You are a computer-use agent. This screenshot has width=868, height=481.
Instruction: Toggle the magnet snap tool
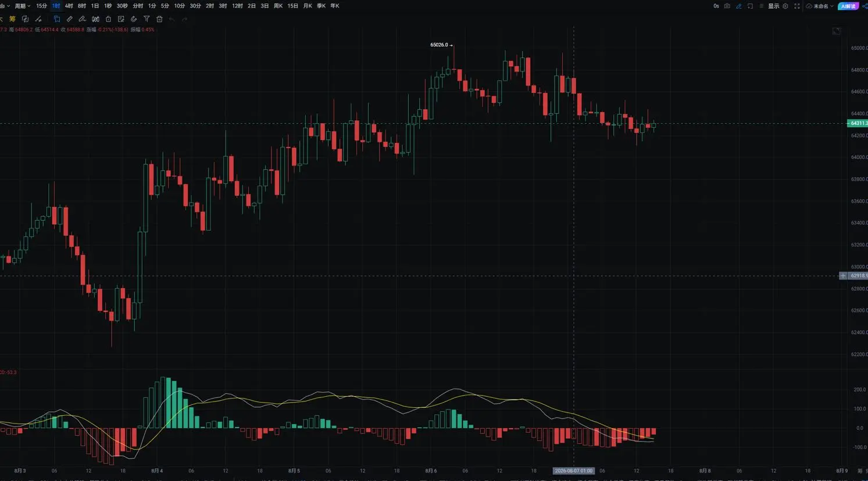[134, 19]
